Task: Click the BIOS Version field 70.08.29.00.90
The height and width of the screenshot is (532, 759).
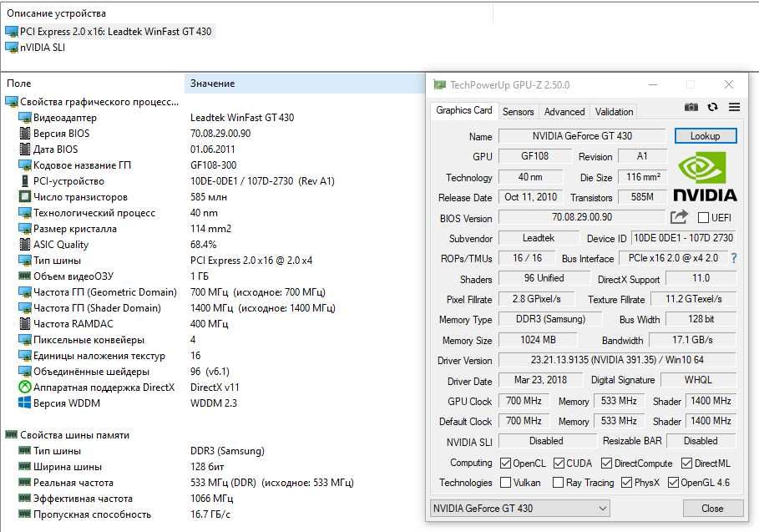Action: click(x=582, y=217)
